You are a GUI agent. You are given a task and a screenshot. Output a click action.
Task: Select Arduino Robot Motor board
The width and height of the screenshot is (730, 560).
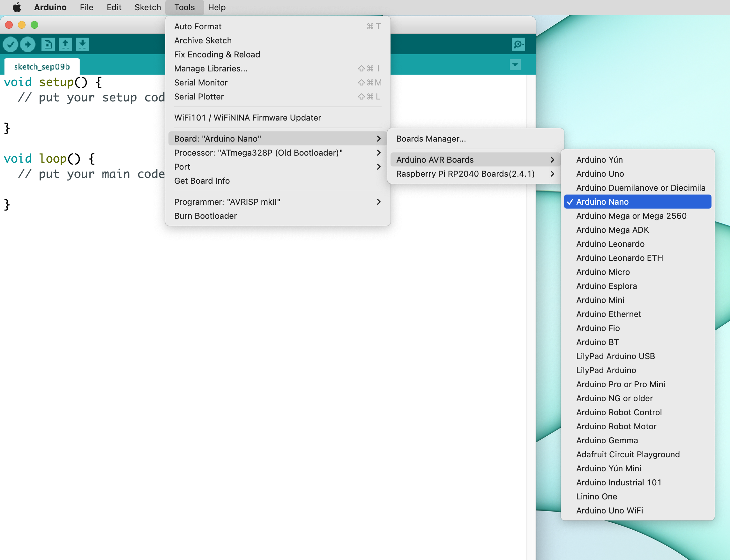637,426
